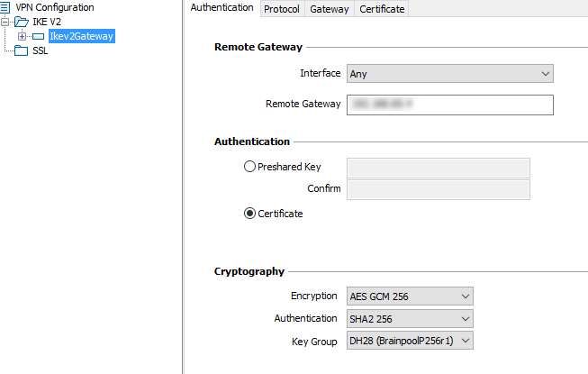
Task: Select the Preshared Key radio button
Action: coord(249,167)
